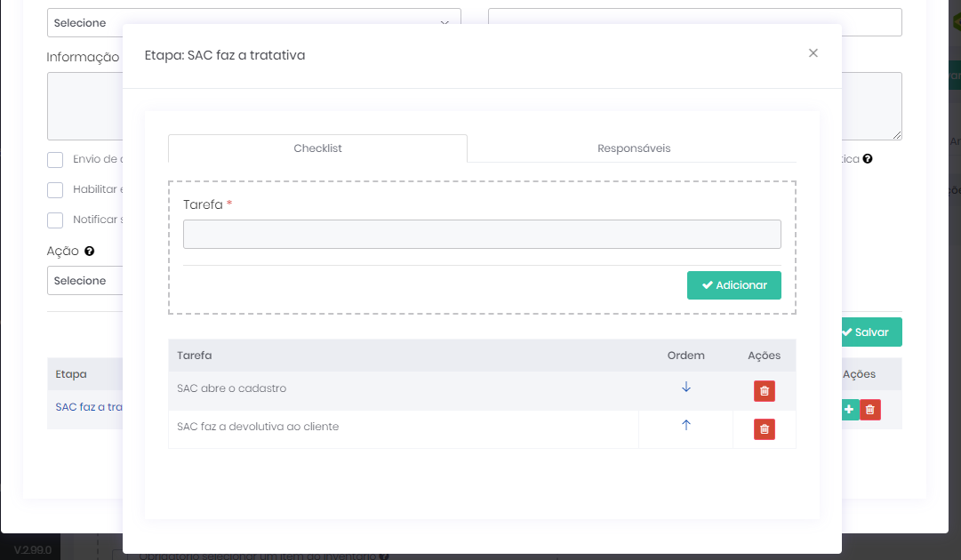This screenshot has height=560, width=961.
Task: Click the red trash icon beside green plus
Action: point(870,410)
